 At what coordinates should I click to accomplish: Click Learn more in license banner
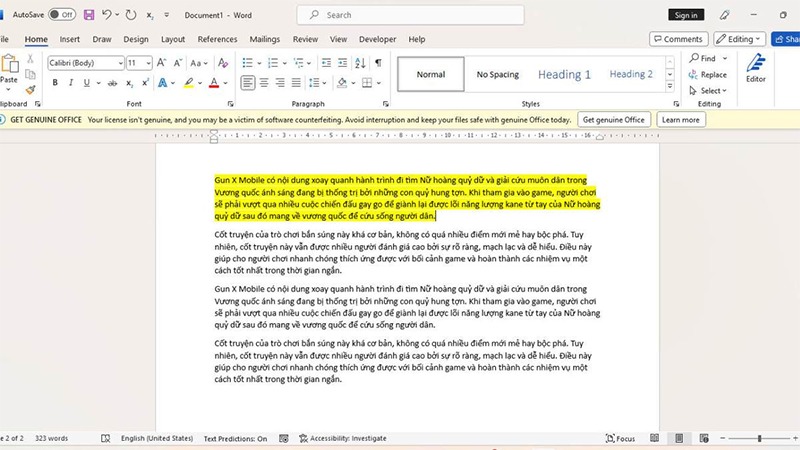pos(681,120)
